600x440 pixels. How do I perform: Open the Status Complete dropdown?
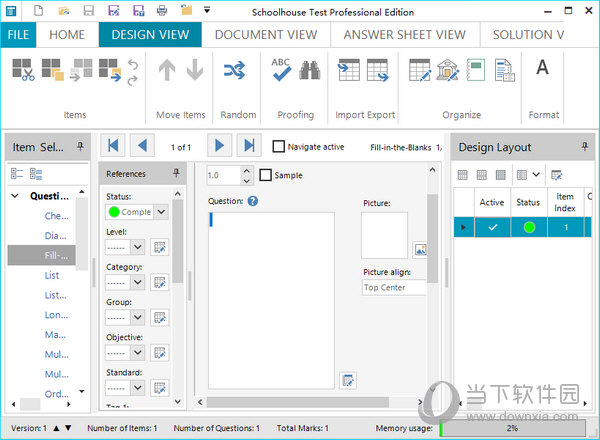click(161, 212)
